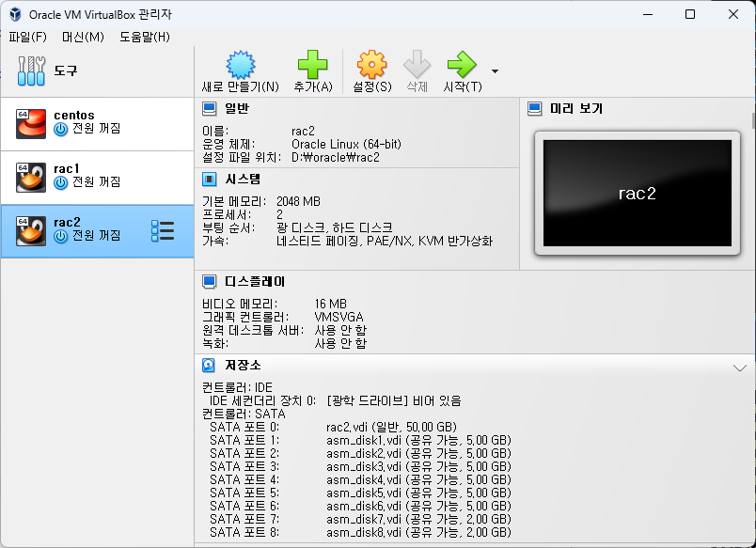
Task: Click the D:₩oracle₩rac2 settings file path
Action: click(335, 157)
